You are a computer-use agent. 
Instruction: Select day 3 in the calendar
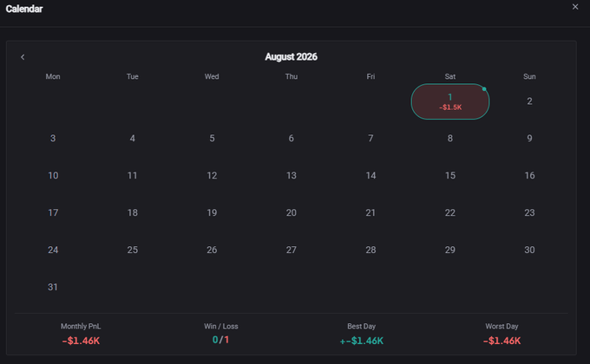(x=53, y=139)
